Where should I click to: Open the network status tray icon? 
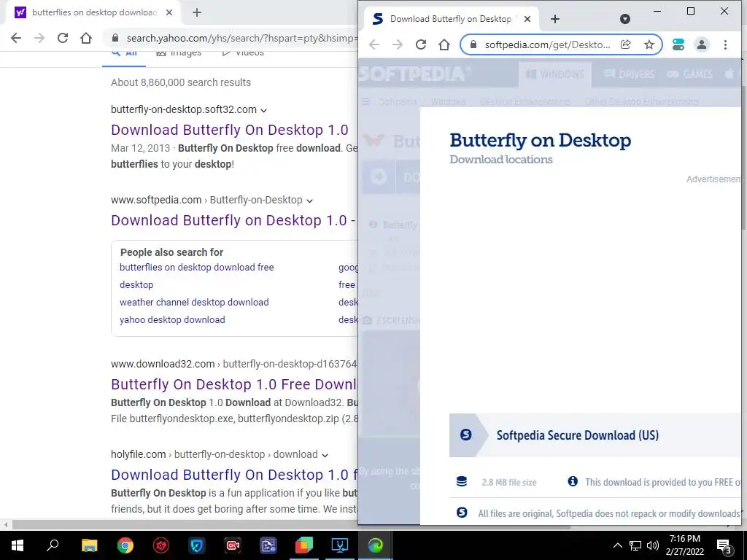[x=635, y=545]
